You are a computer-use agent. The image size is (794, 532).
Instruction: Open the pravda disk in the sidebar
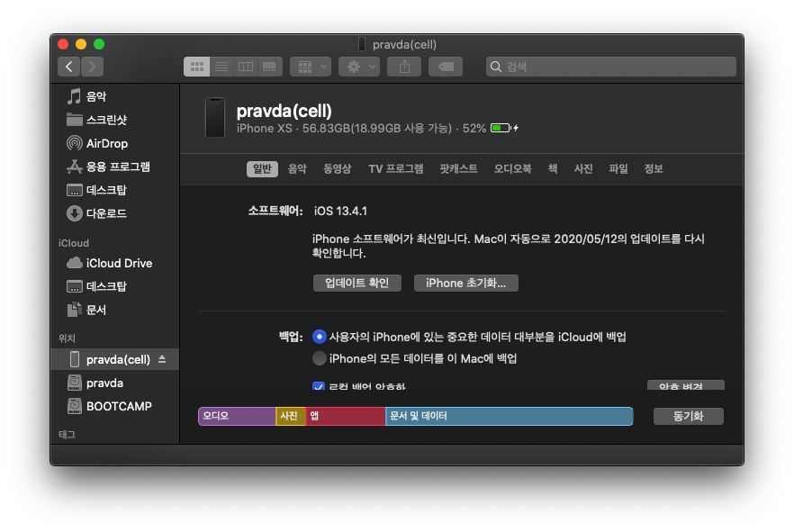pos(95,383)
